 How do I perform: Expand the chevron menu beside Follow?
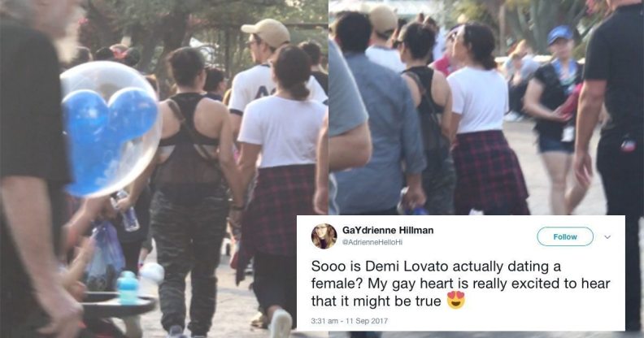tap(607, 237)
